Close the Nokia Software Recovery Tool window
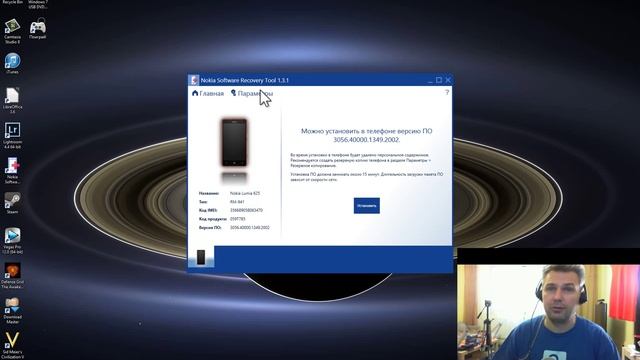The image size is (640, 360). tap(448, 80)
